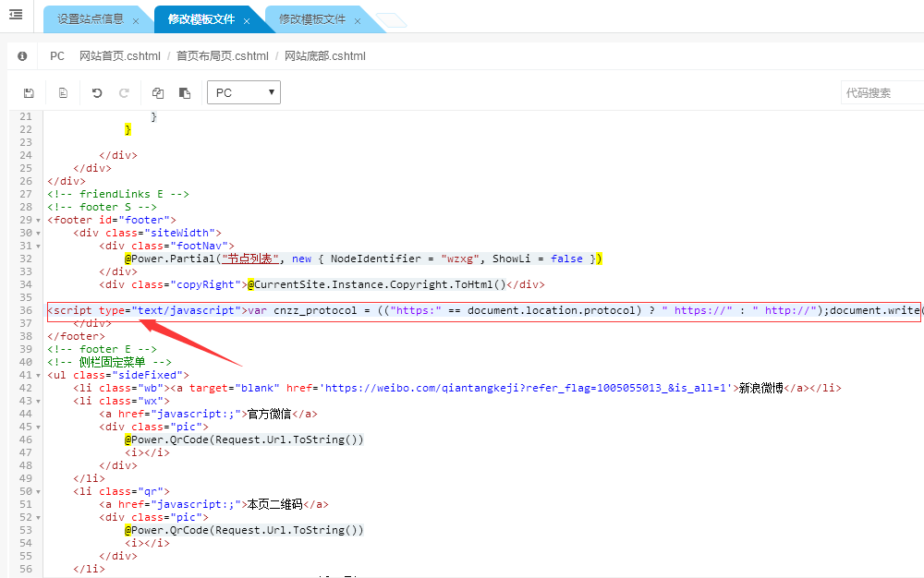The image size is (924, 578).
Task: Open 首页布局页.cshtml in the breadcrumb
Action: [x=222, y=56]
